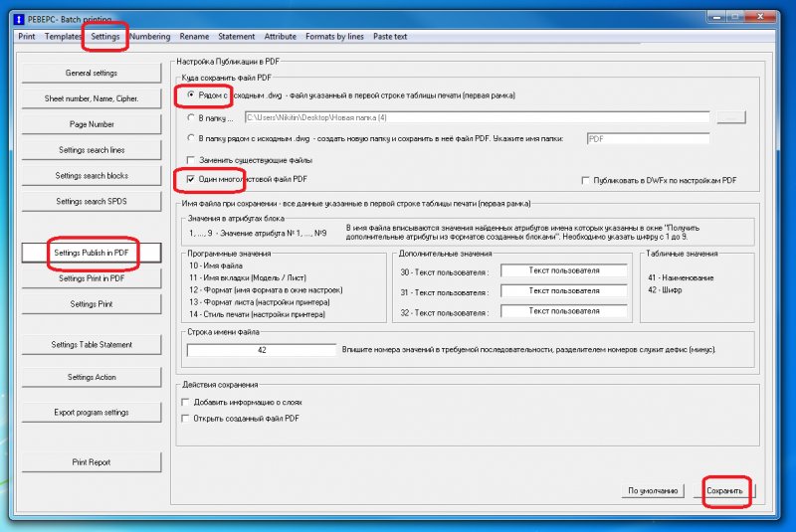Open the Settings Print button
The image size is (796, 532).
(x=92, y=304)
